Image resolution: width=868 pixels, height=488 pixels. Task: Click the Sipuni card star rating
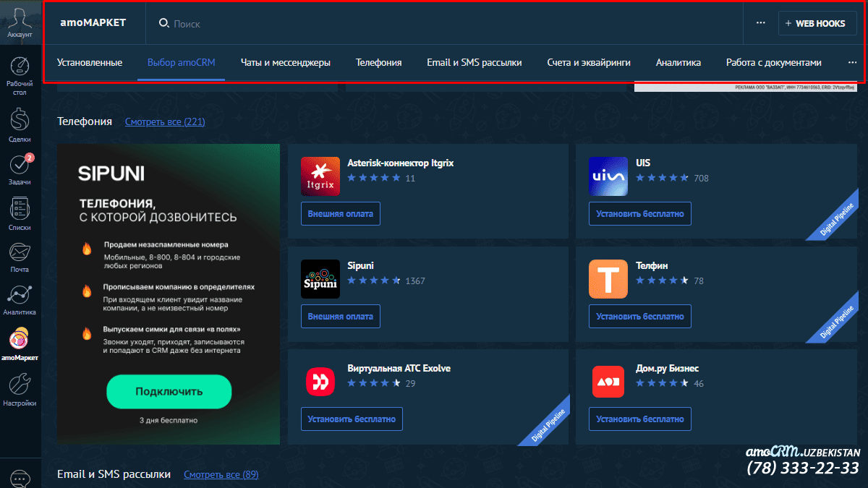point(374,281)
